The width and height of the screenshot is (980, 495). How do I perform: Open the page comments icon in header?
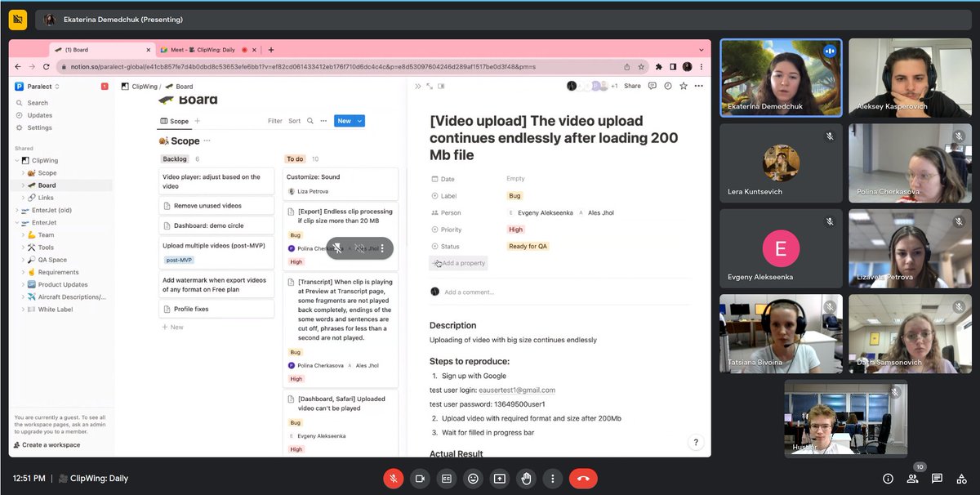coord(653,86)
